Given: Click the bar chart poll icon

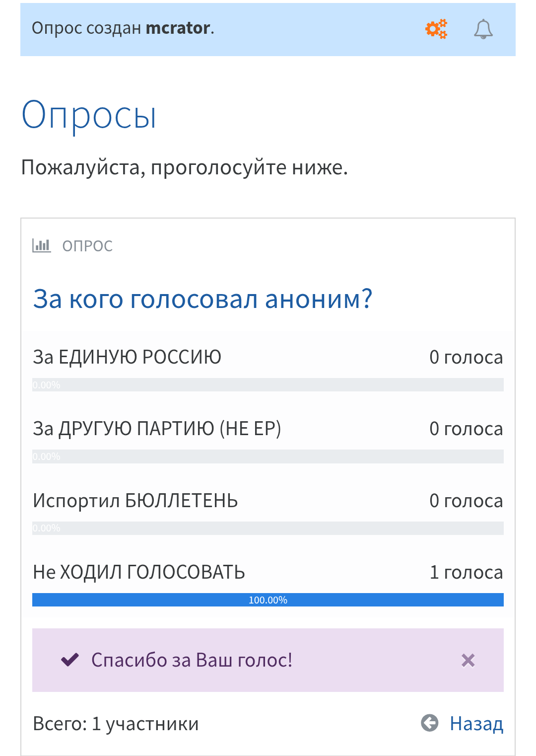Looking at the screenshot, I should point(42,245).
